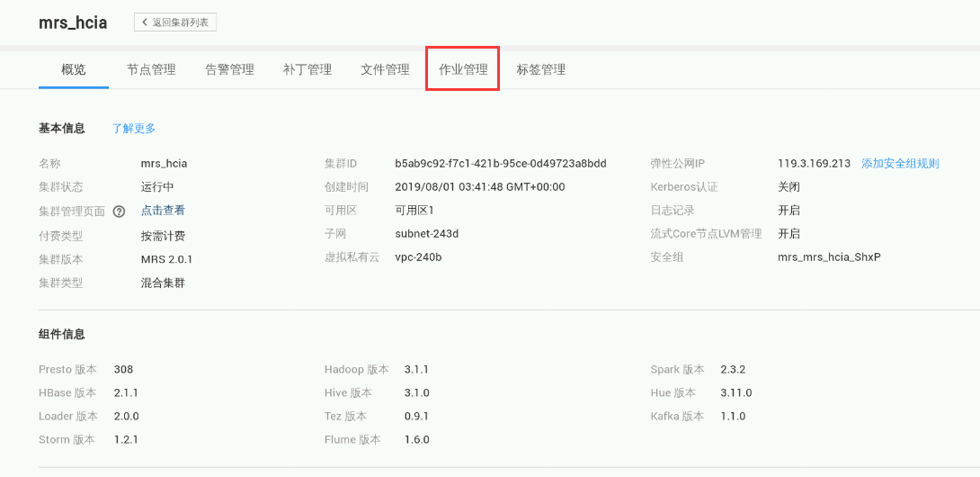Open the 文件管理 tab
Viewport: 980px width, 477px height.
coord(385,69)
